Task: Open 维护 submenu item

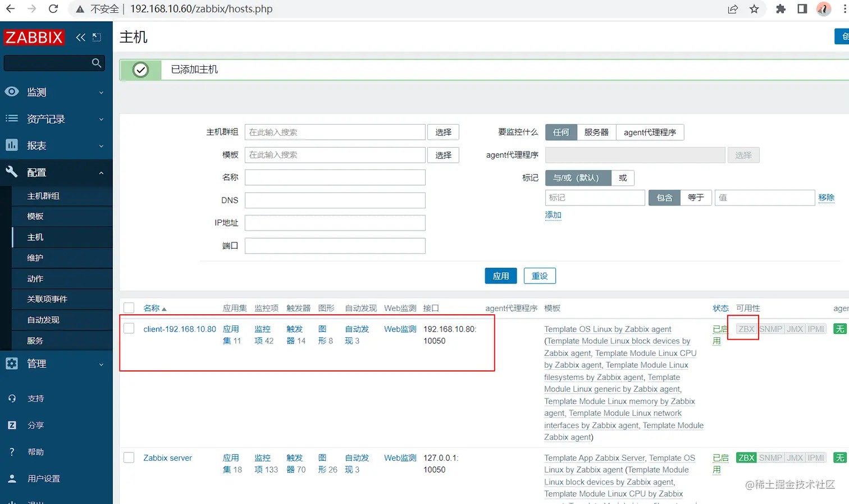Action: (62, 258)
